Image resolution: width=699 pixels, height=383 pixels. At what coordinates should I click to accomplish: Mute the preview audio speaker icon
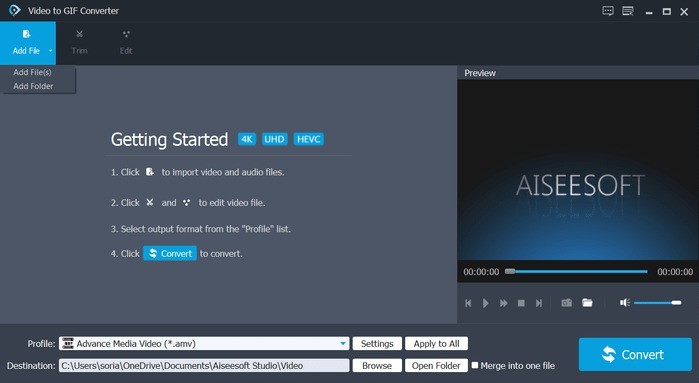point(625,303)
